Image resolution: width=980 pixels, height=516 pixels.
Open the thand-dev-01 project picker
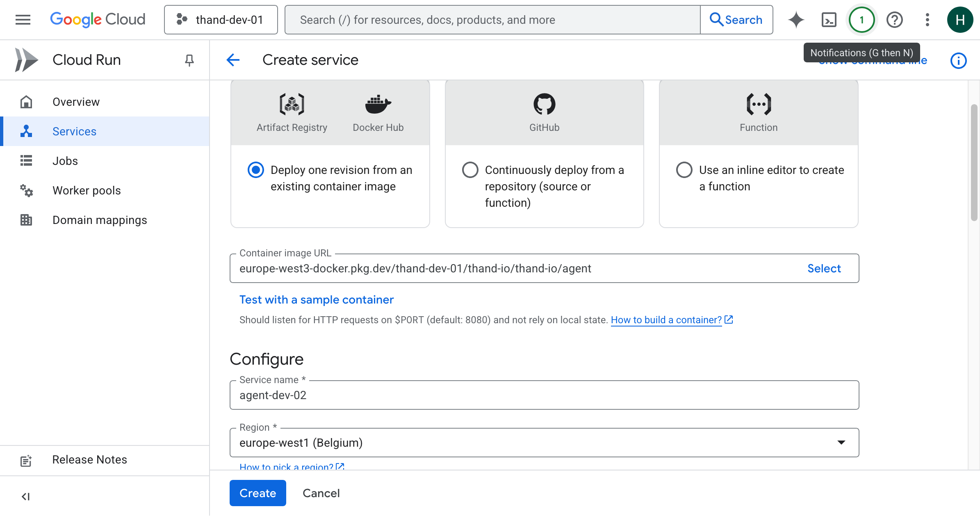(x=221, y=20)
